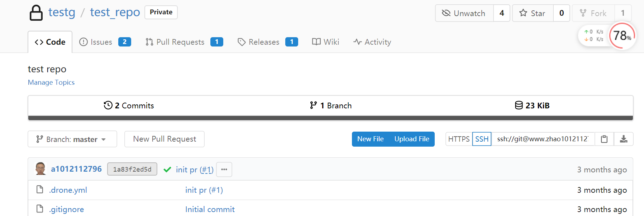The width and height of the screenshot is (644, 216).
Task: Select the SSH clone protocol
Action: pos(482,139)
